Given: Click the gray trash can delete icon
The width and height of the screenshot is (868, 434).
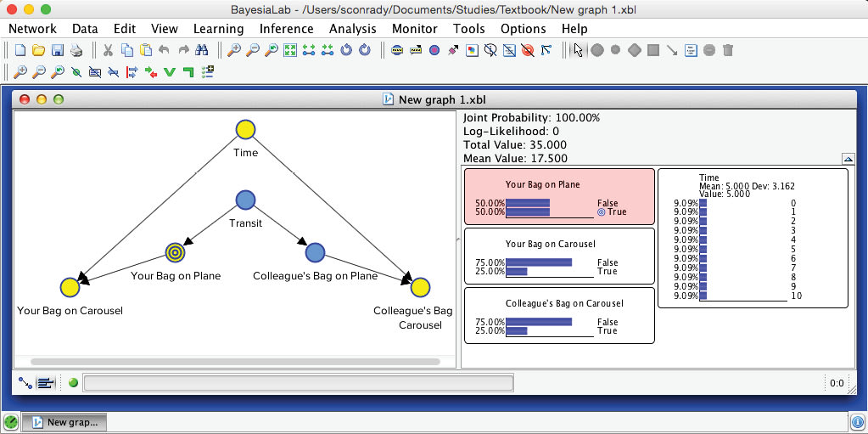Looking at the screenshot, I should (x=728, y=50).
